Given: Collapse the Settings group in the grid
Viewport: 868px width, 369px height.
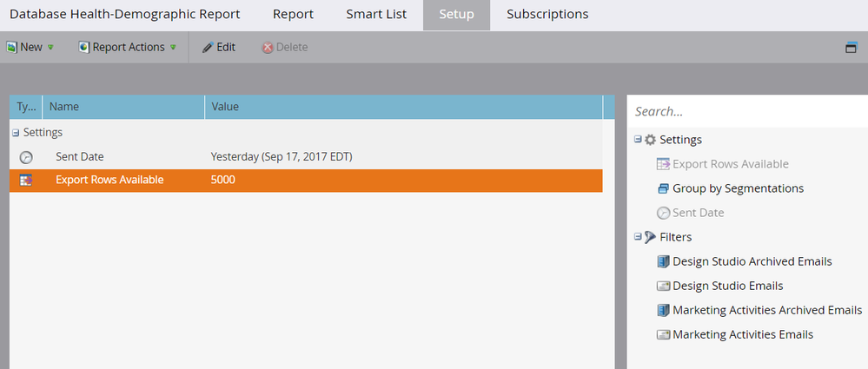Looking at the screenshot, I should pyautogui.click(x=16, y=133).
